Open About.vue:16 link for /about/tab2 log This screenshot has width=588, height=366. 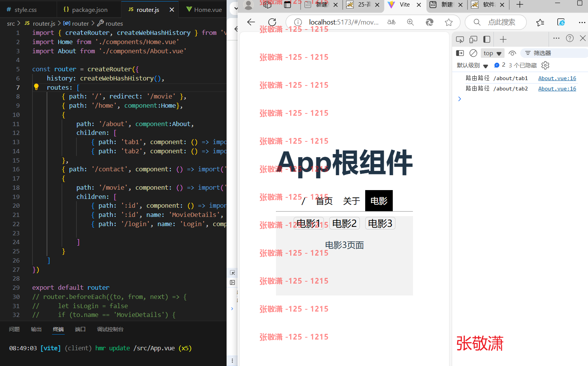tap(557, 89)
